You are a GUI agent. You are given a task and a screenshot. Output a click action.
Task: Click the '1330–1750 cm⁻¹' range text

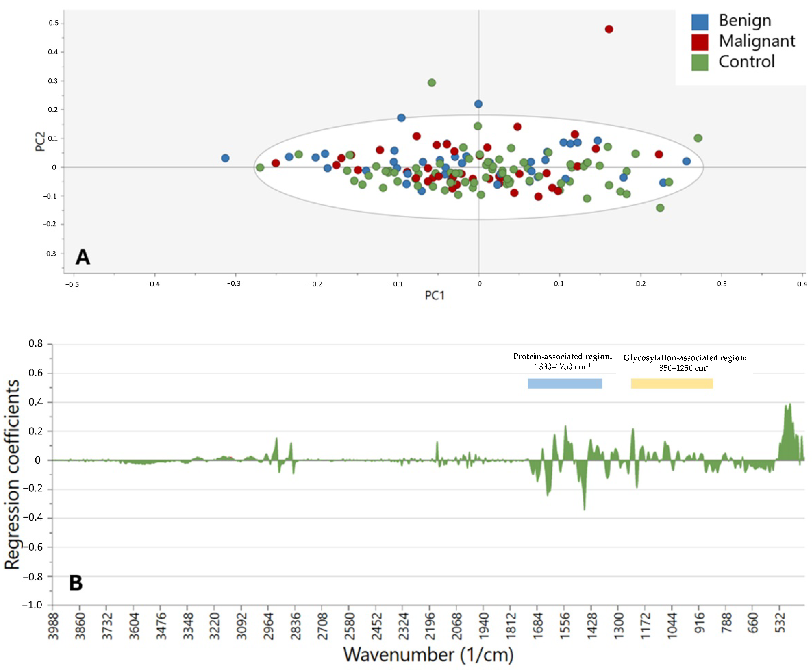[562, 367]
